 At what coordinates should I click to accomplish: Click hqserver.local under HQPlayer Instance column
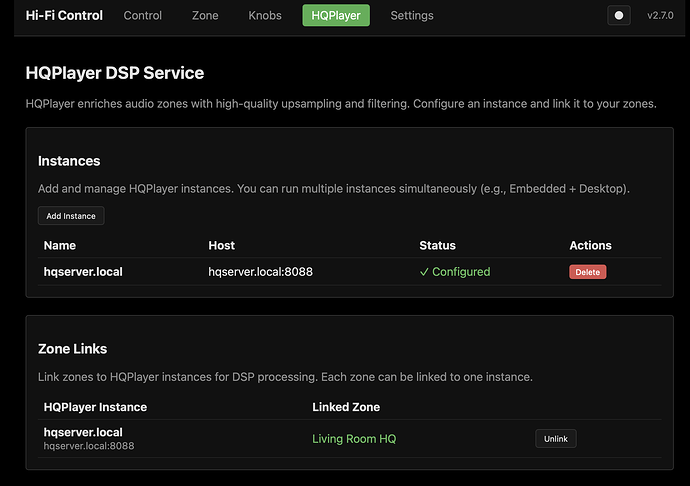[x=83, y=432]
